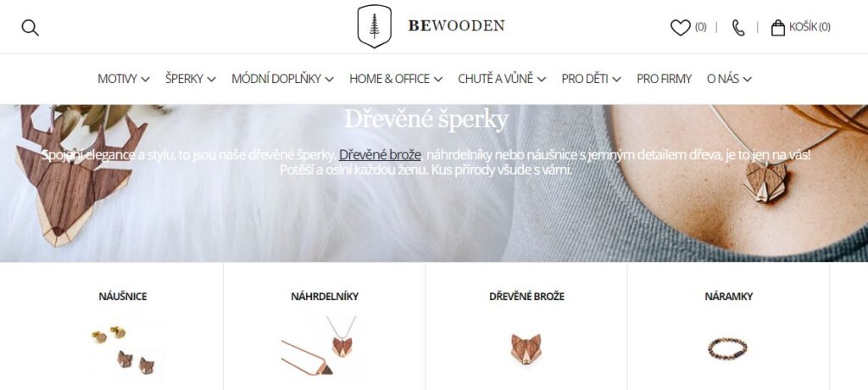This screenshot has width=868, height=390.
Task: Open the Chutě a vůně menu
Action: pos(502,79)
